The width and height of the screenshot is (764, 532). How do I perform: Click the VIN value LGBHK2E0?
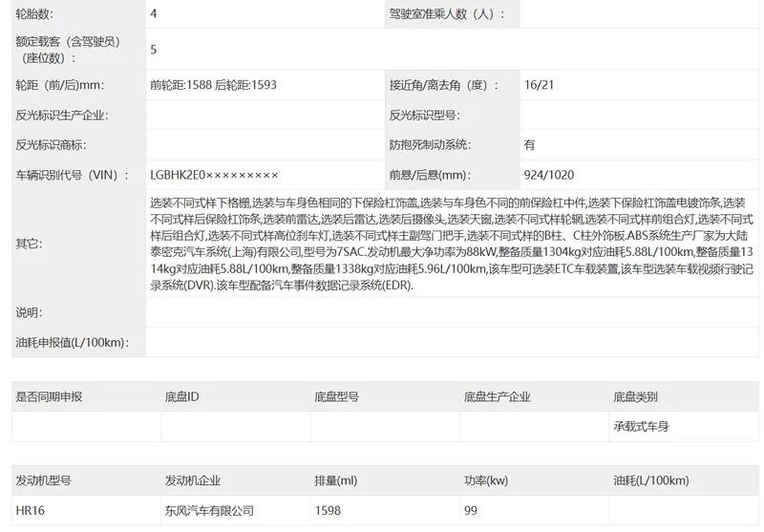click(x=214, y=175)
